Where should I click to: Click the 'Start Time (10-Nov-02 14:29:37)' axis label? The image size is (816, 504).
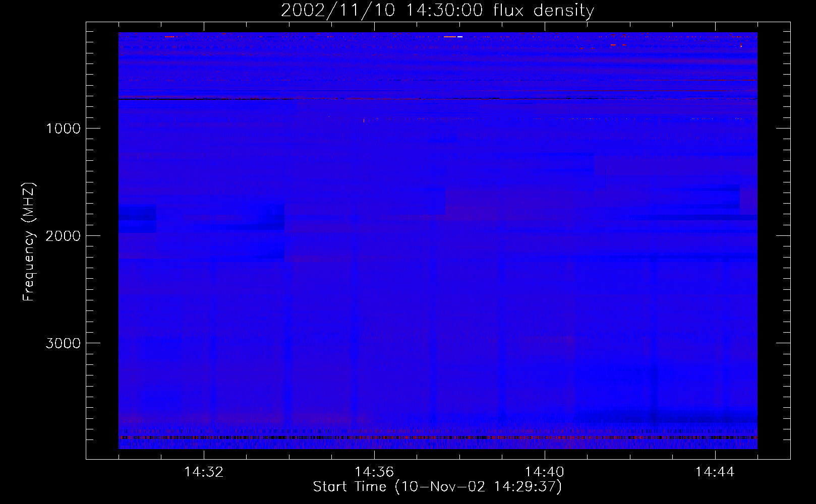[437, 487]
